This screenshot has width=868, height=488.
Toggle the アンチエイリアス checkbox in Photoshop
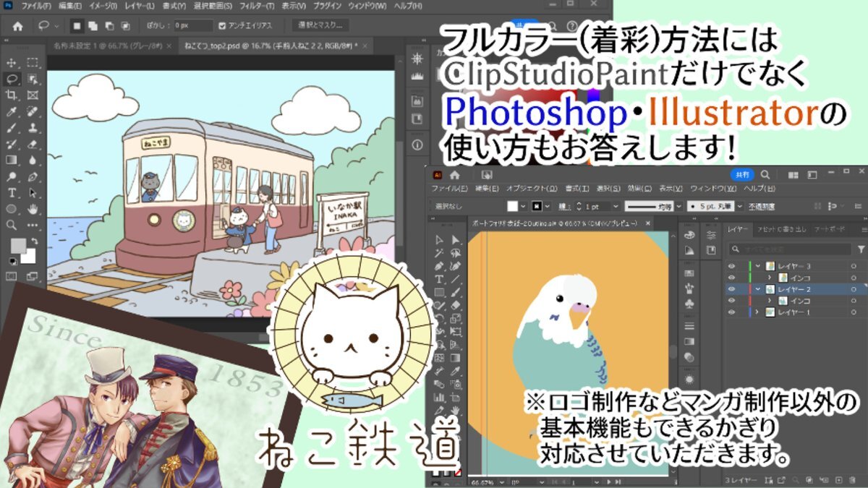coord(221,26)
